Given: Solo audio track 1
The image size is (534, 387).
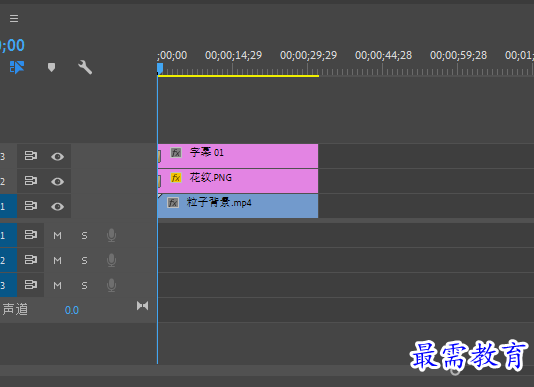Looking at the screenshot, I should pyautogui.click(x=84, y=235).
